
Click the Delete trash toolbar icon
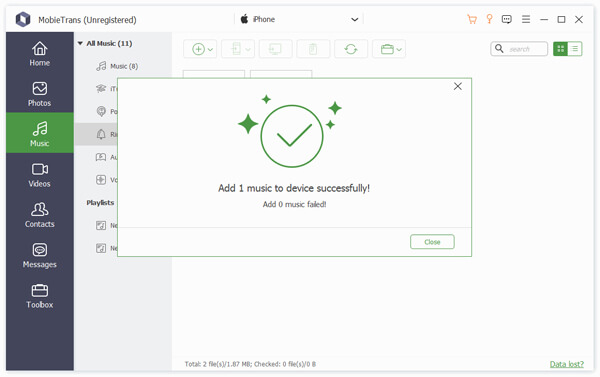[x=313, y=49]
